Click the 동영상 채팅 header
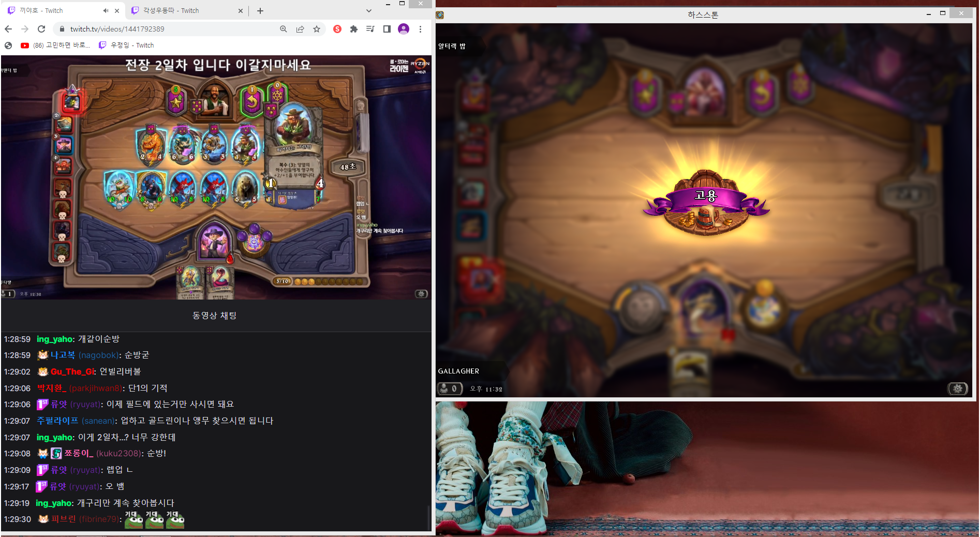Image resolution: width=980 pixels, height=537 pixels. pos(214,316)
